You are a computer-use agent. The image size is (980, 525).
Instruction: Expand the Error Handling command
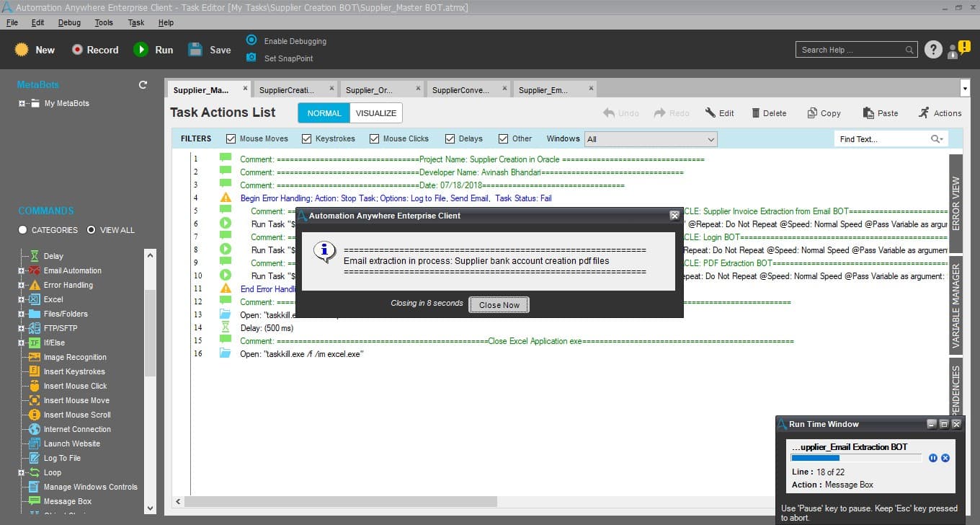coord(22,285)
